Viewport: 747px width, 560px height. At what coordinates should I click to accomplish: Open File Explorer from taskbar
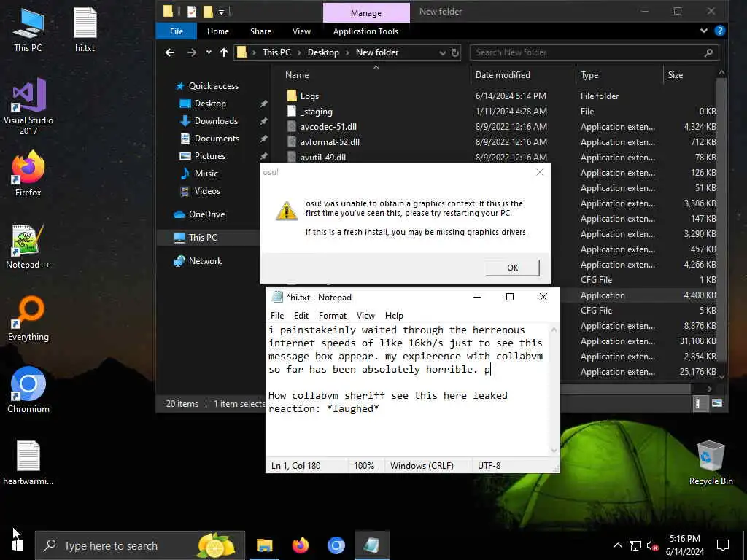tap(264, 545)
